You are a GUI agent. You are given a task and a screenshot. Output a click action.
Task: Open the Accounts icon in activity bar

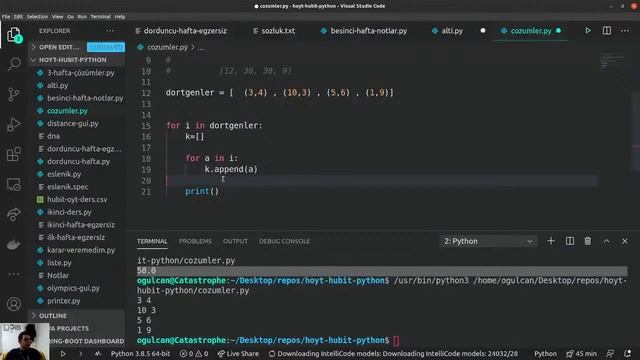[x=14, y=304]
